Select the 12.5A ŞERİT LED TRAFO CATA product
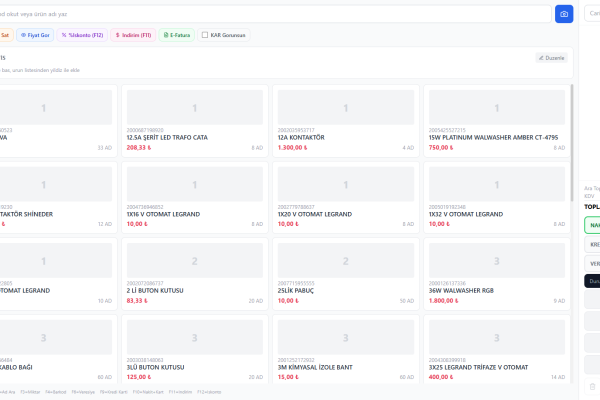 (195, 120)
